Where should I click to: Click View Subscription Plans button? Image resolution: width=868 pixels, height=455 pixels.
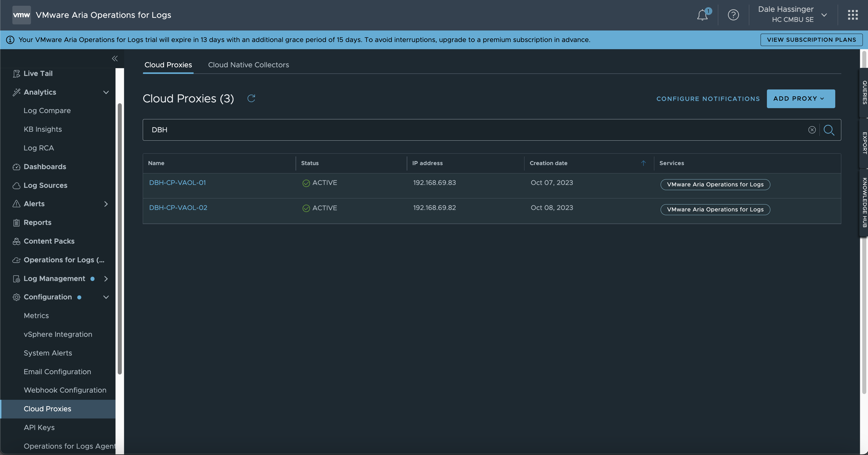811,40
